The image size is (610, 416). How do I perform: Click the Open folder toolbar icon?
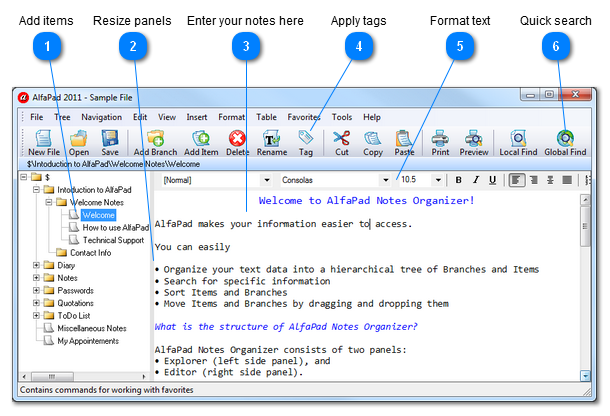pos(79,138)
